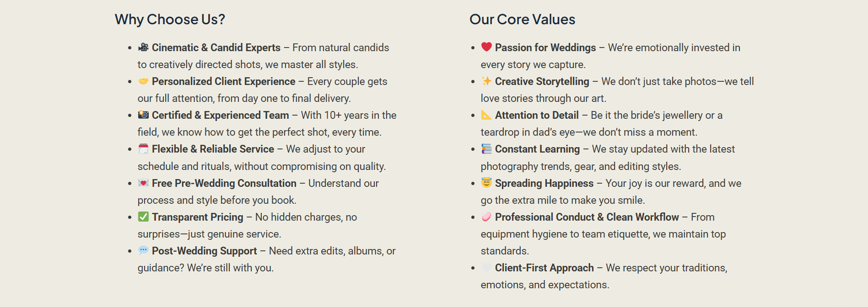Click the smiling halo face emoji

[486, 183]
